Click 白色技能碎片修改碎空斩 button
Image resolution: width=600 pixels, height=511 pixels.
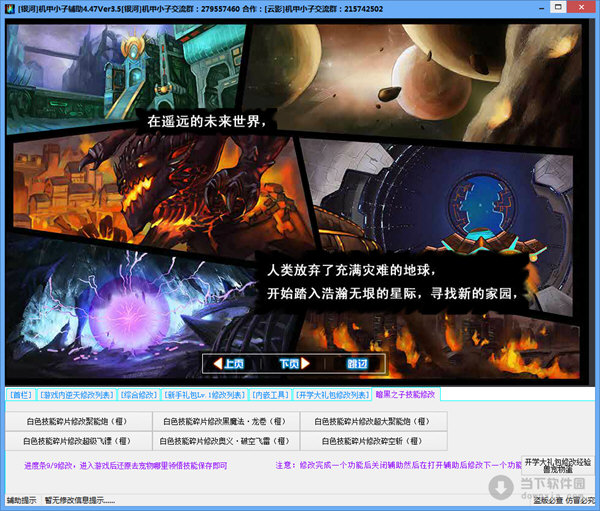(373, 441)
